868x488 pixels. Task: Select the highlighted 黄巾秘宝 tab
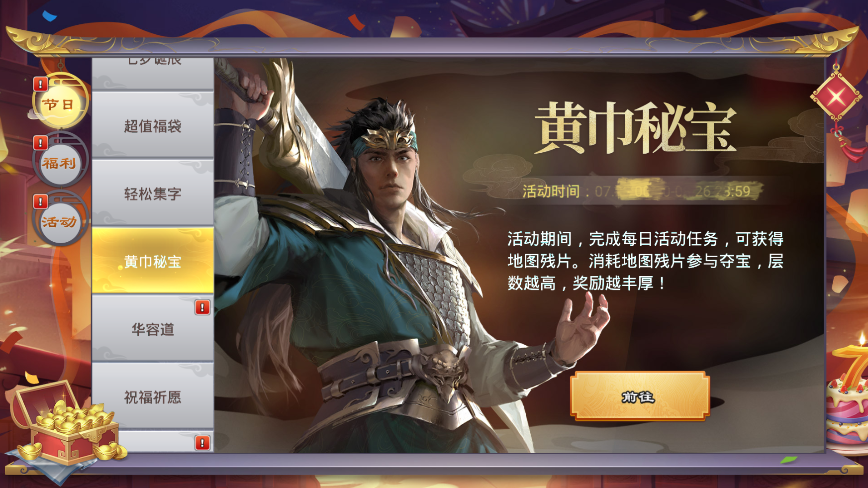[153, 261]
